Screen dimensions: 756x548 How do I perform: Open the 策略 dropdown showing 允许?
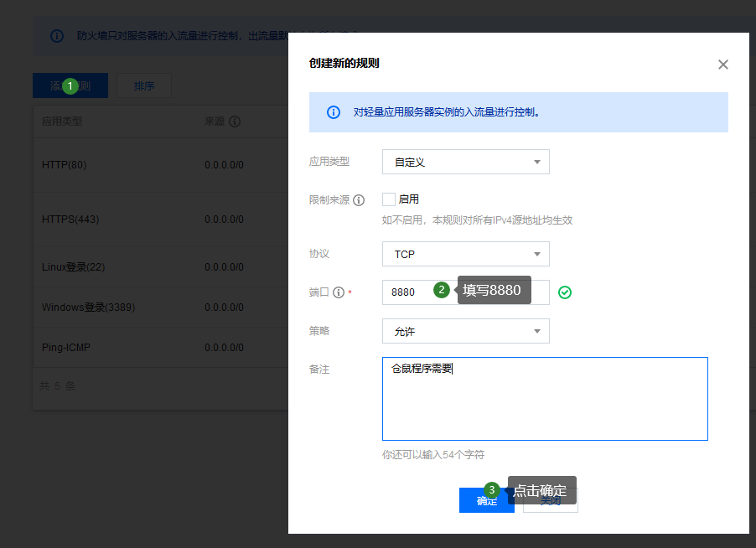pos(466,331)
